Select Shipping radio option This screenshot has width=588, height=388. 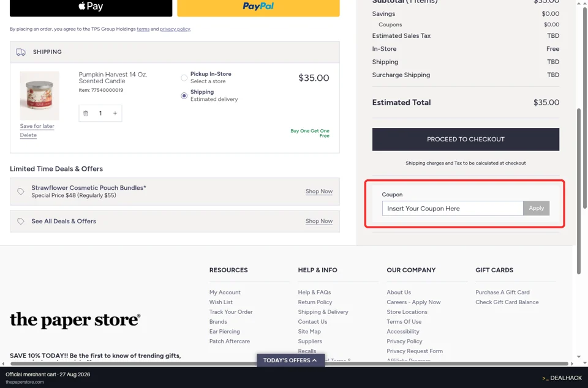coord(184,96)
